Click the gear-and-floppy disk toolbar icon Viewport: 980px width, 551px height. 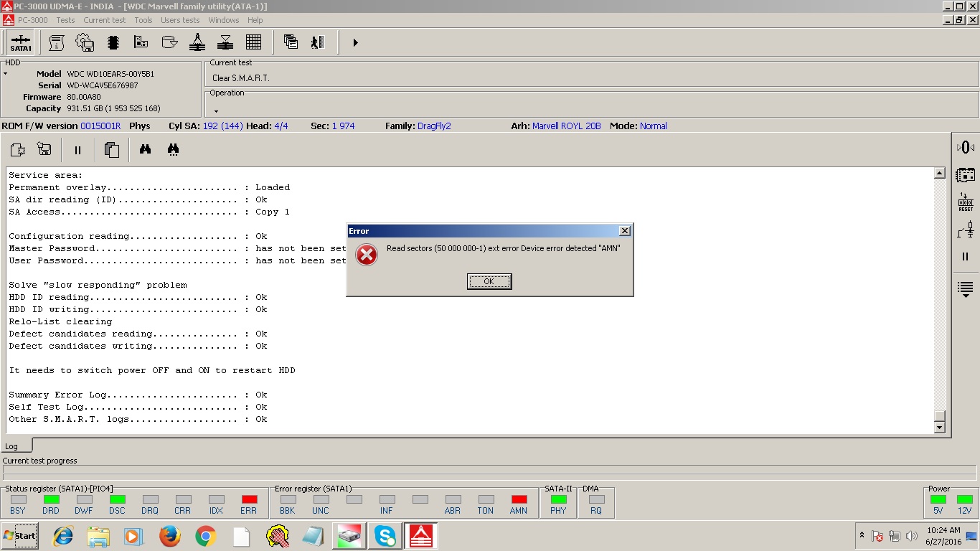[x=85, y=42]
